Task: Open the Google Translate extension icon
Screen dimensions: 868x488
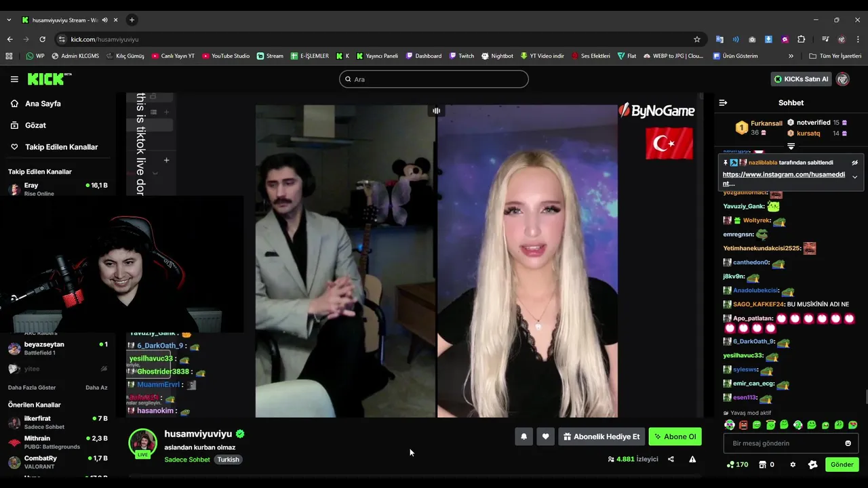Action: (719, 39)
